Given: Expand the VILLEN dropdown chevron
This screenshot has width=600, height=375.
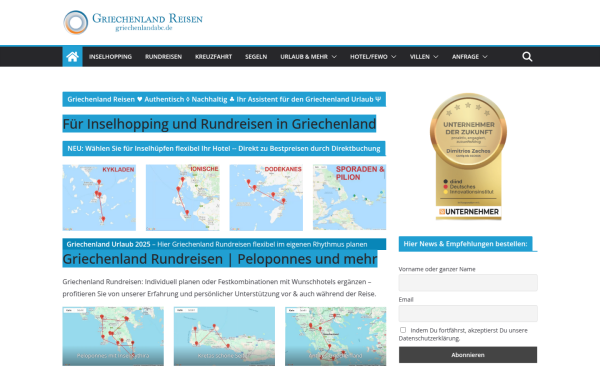Looking at the screenshot, I should pyautogui.click(x=435, y=57).
